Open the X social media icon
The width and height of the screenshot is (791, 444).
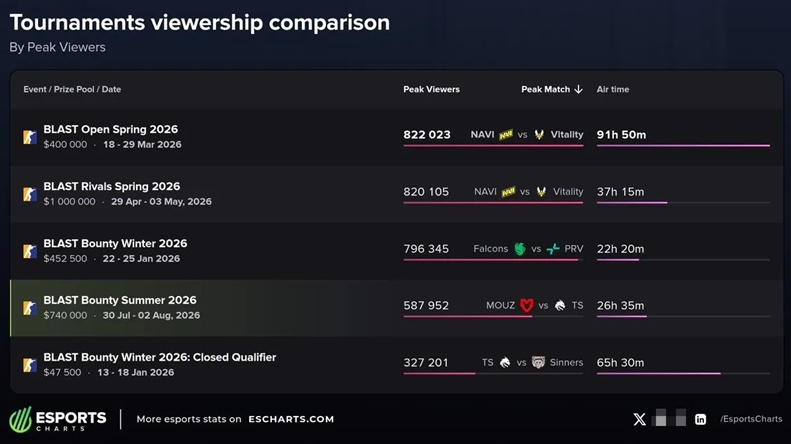(x=639, y=419)
